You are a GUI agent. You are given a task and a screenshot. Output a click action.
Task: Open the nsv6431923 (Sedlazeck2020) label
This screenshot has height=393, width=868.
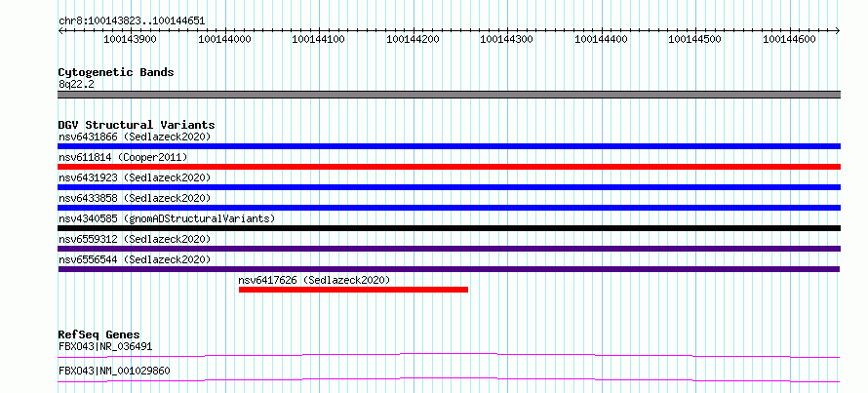[135, 177]
